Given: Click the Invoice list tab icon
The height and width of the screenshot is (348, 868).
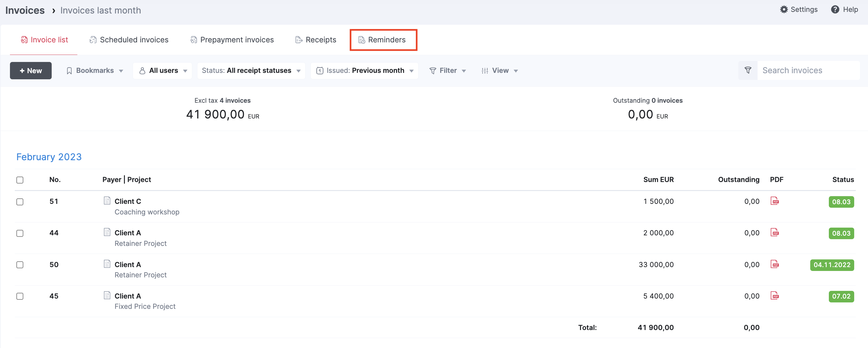Looking at the screenshot, I should (24, 39).
